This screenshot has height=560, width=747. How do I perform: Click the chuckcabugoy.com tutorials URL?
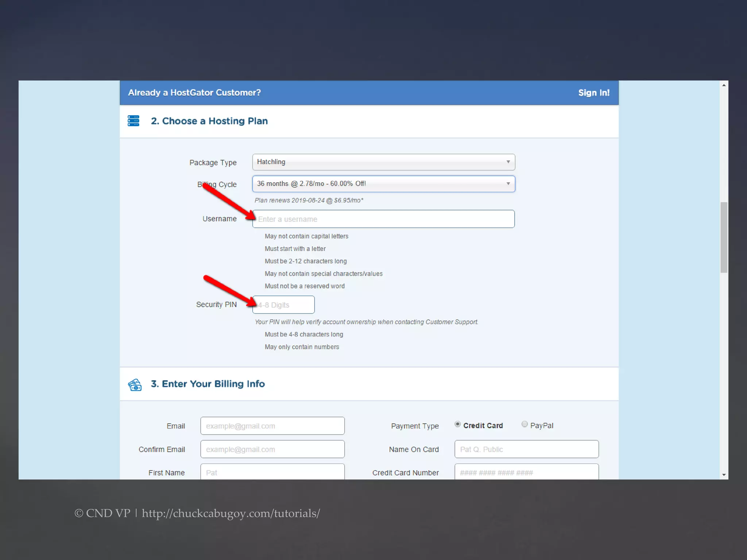231,513
